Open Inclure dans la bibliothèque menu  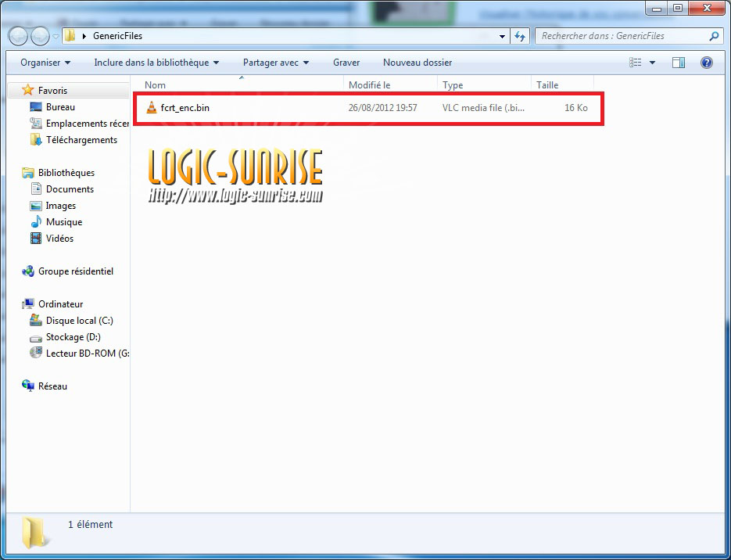click(x=156, y=63)
